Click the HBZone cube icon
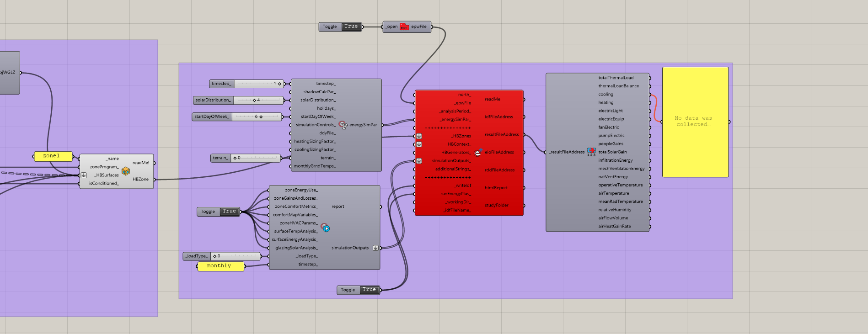Screen dimensions: 868x334 point(126,171)
